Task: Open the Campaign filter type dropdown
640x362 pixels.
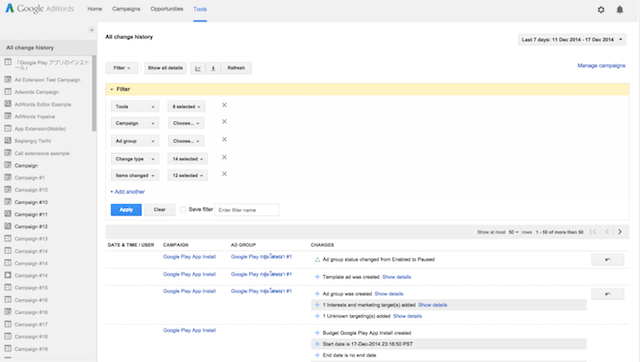Action: pyautogui.click(x=135, y=123)
